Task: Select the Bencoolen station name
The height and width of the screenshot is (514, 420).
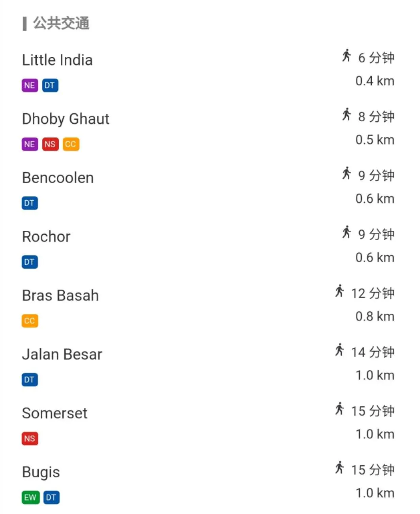Action: 58,178
